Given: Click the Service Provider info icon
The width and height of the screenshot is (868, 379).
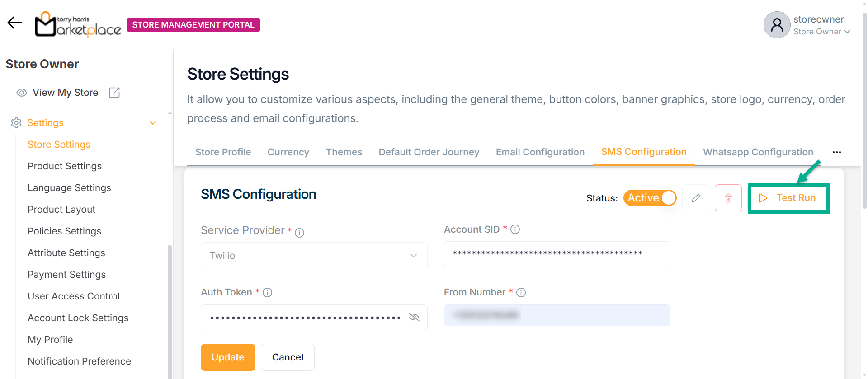Looking at the screenshot, I should pyautogui.click(x=299, y=233).
